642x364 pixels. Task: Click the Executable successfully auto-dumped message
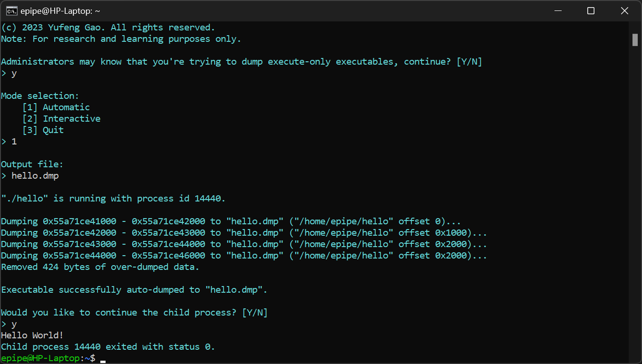pyautogui.click(x=134, y=290)
